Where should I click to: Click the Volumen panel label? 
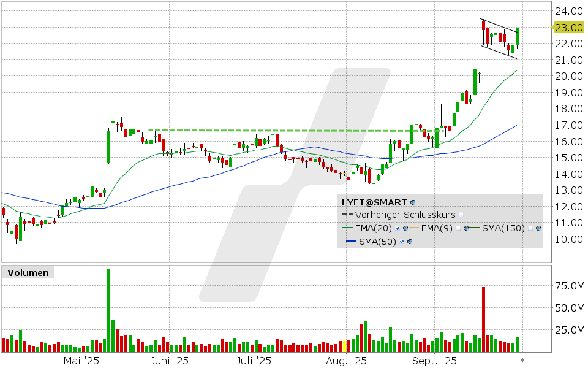pos(28,273)
